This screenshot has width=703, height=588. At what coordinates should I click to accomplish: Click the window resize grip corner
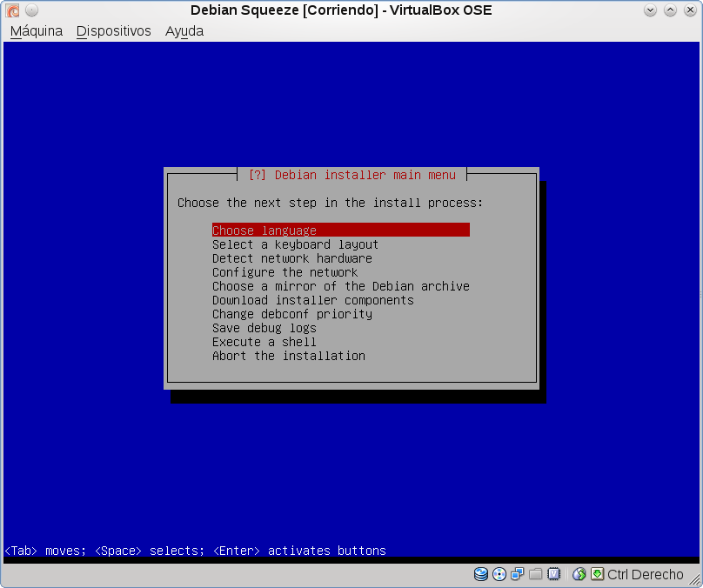coord(694,579)
